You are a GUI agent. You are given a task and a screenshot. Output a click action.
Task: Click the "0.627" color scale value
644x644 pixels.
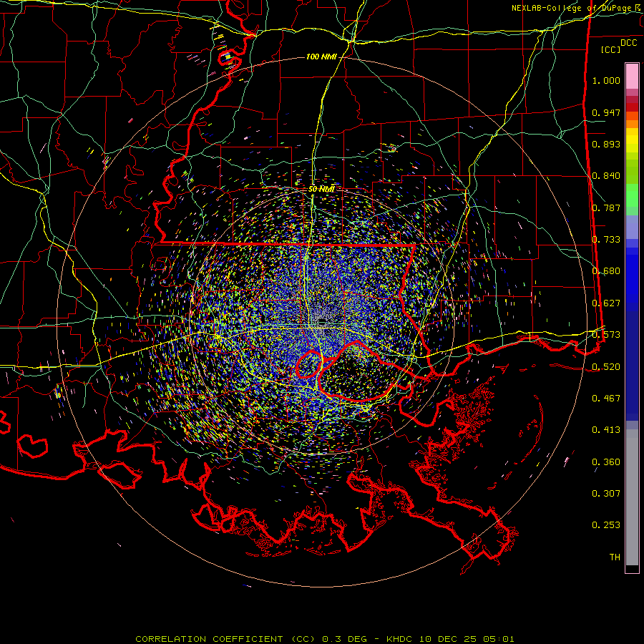[606, 303]
